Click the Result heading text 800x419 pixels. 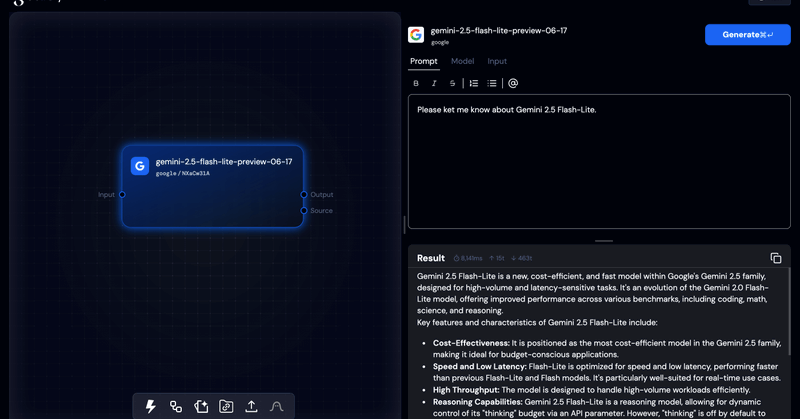(431, 258)
